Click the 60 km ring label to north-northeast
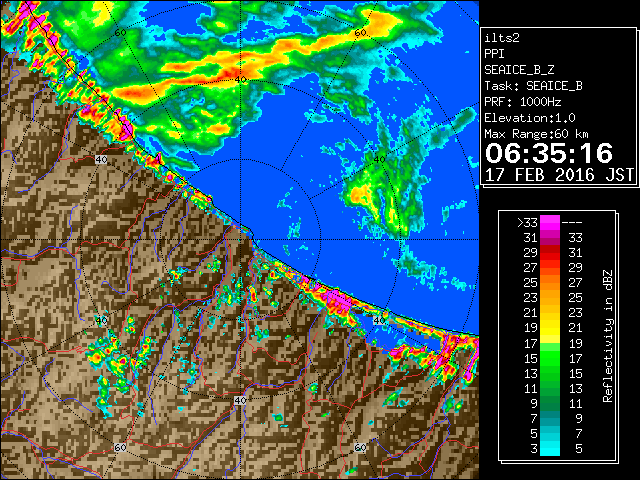Image resolution: width=640 pixels, height=480 pixels. pos(360,32)
